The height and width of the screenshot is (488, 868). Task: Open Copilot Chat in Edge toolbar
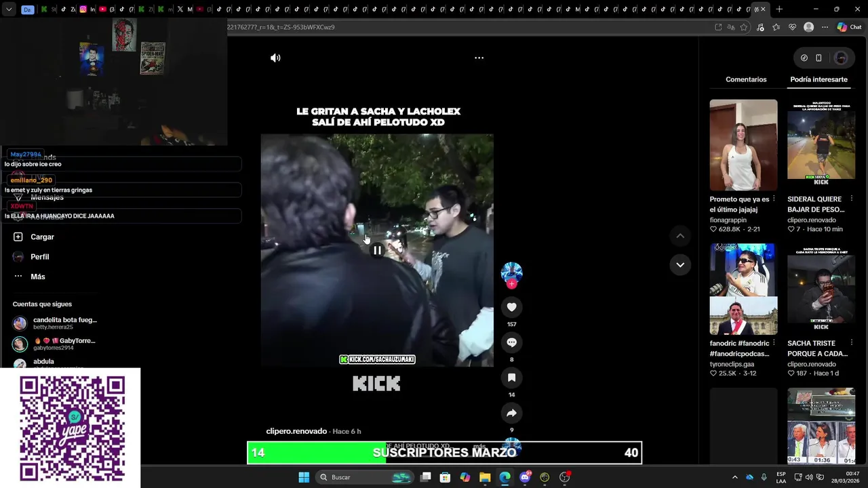tap(849, 27)
